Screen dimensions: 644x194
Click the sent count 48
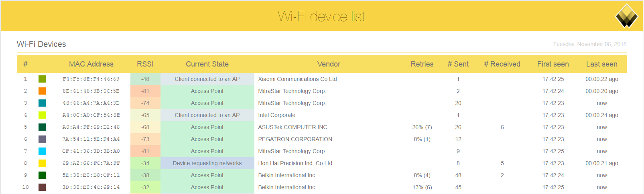point(458,175)
